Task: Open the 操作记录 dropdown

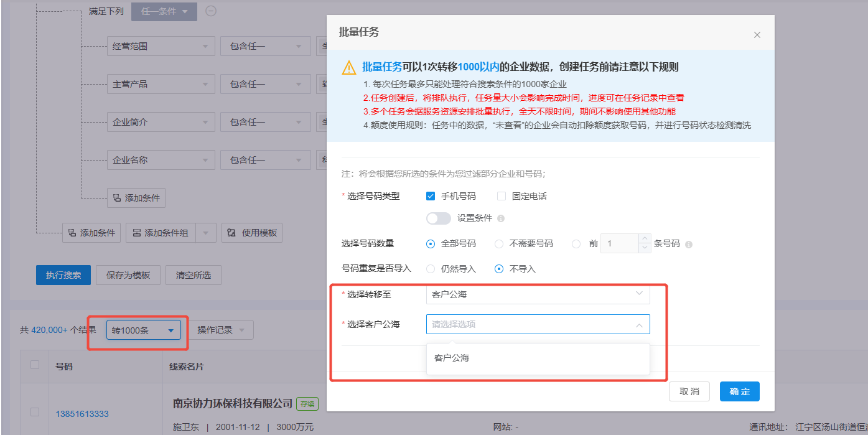Action: 221,330
